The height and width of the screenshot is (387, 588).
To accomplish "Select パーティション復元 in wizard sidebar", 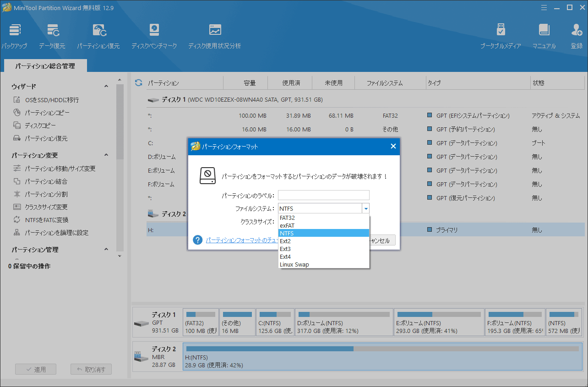I will coord(40,138).
